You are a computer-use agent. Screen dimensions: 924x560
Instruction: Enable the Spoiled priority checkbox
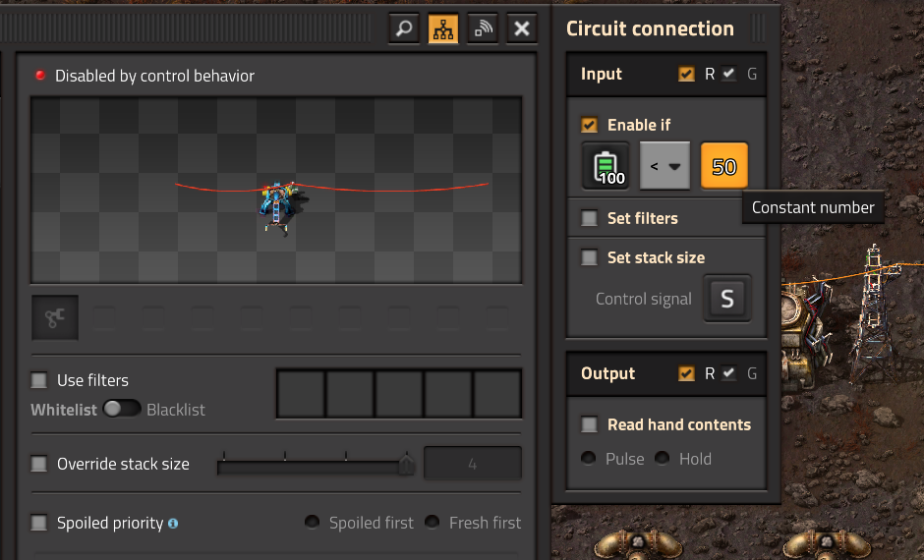point(39,523)
